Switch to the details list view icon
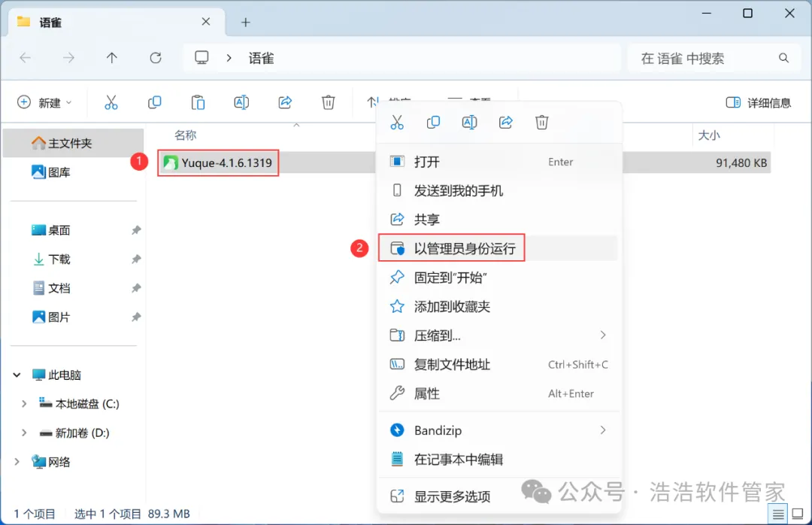 778,514
